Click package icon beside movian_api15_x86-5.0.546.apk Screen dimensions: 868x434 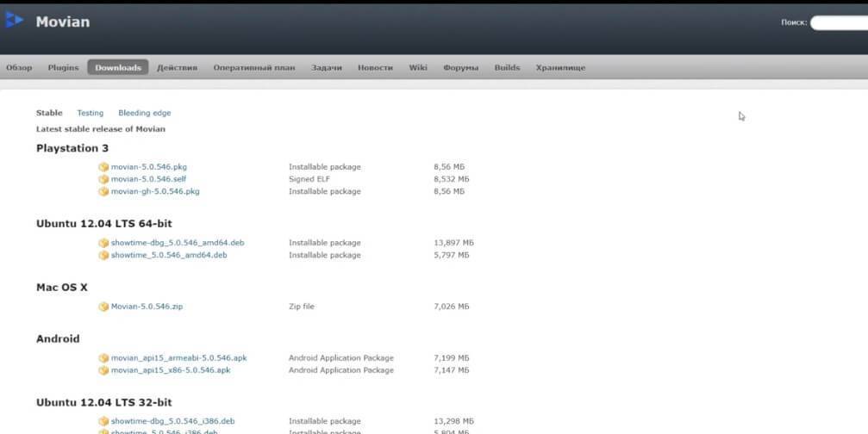click(x=103, y=370)
